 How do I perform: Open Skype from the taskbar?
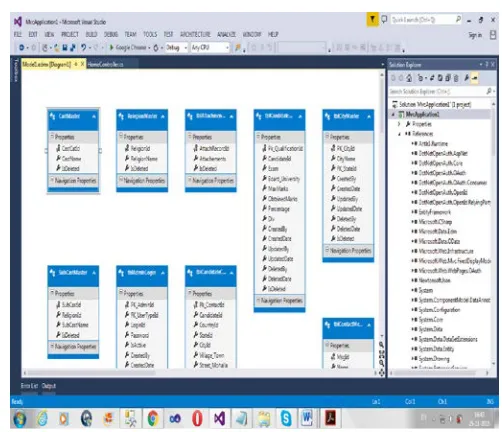(x=286, y=418)
